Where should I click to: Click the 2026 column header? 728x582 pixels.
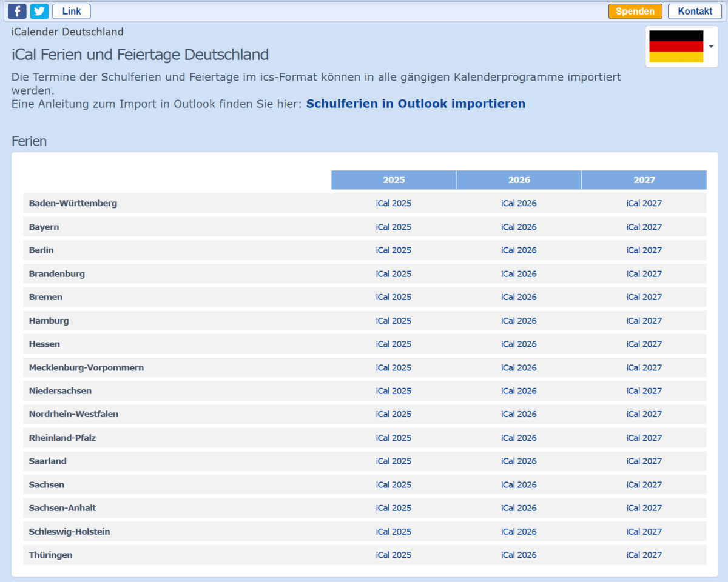(519, 180)
